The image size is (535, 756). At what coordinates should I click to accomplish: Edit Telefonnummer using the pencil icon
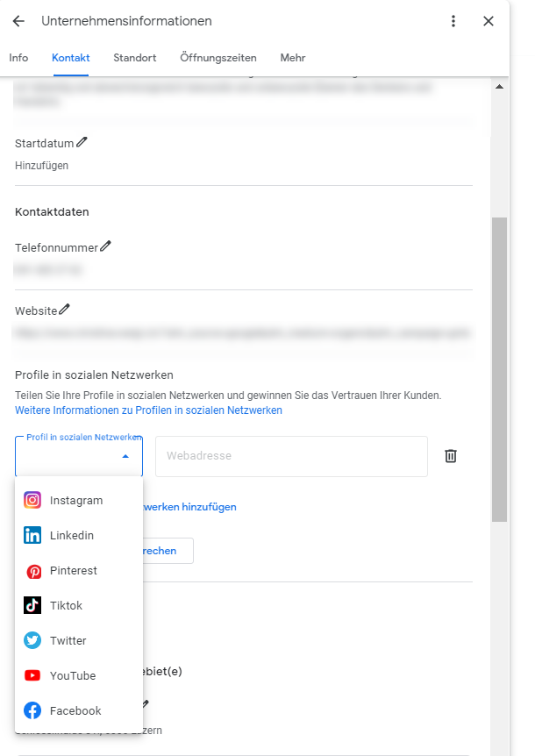[x=105, y=246]
